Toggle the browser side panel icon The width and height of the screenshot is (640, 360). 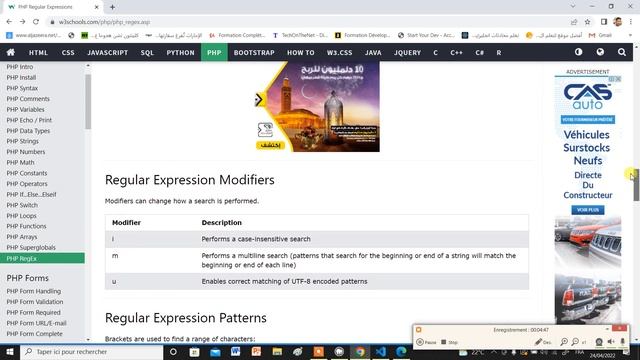[x=604, y=22]
